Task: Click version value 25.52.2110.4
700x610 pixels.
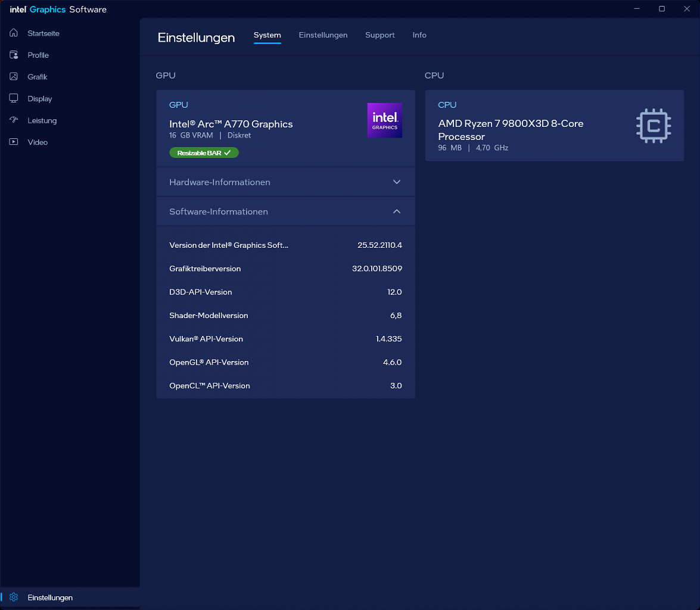Action: pos(379,245)
